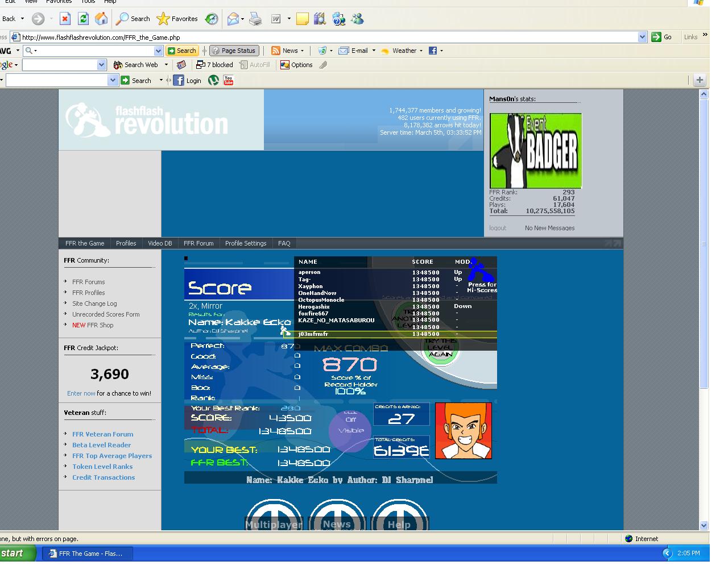Open the 7 blocked popup blocker

(x=214, y=65)
